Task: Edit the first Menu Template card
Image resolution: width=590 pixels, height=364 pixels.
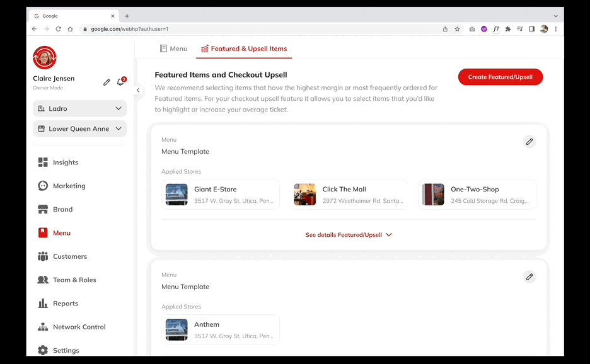Action: click(x=529, y=142)
